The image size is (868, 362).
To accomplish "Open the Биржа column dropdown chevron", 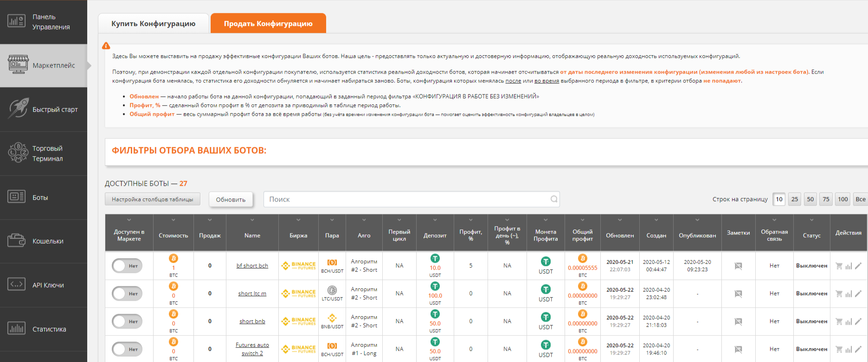I will [x=298, y=220].
